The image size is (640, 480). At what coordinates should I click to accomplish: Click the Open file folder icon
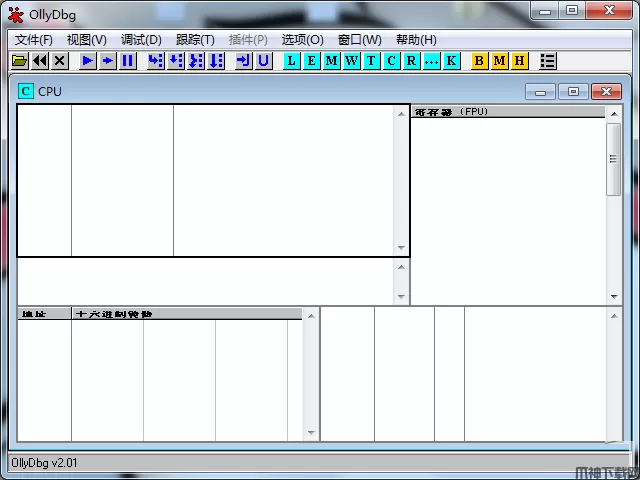point(19,61)
